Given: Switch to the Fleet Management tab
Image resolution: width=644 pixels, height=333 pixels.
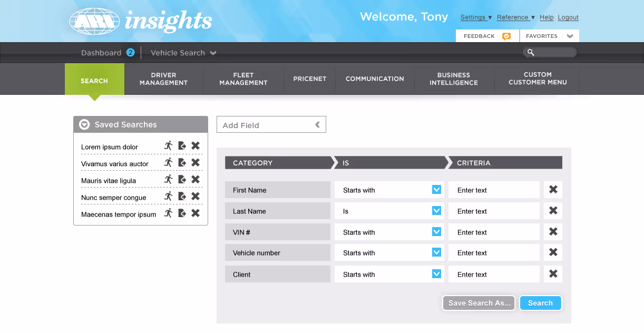Looking at the screenshot, I should (x=243, y=79).
